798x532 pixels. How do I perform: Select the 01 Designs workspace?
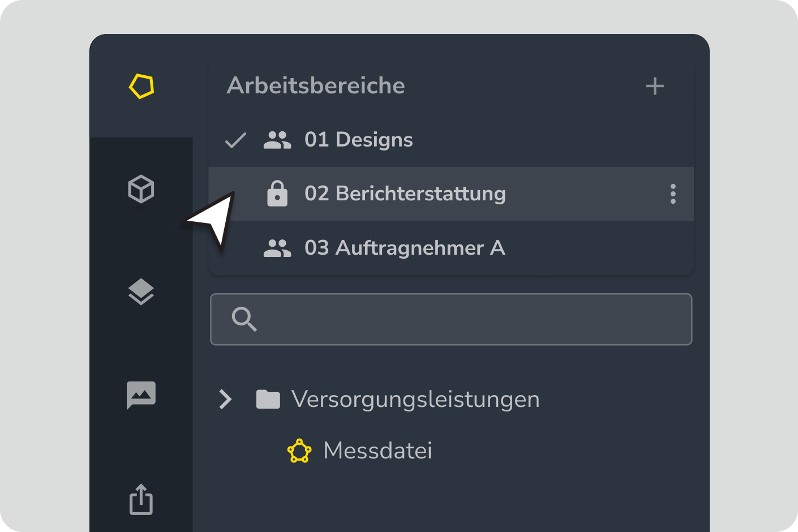pyautogui.click(x=359, y=140)
